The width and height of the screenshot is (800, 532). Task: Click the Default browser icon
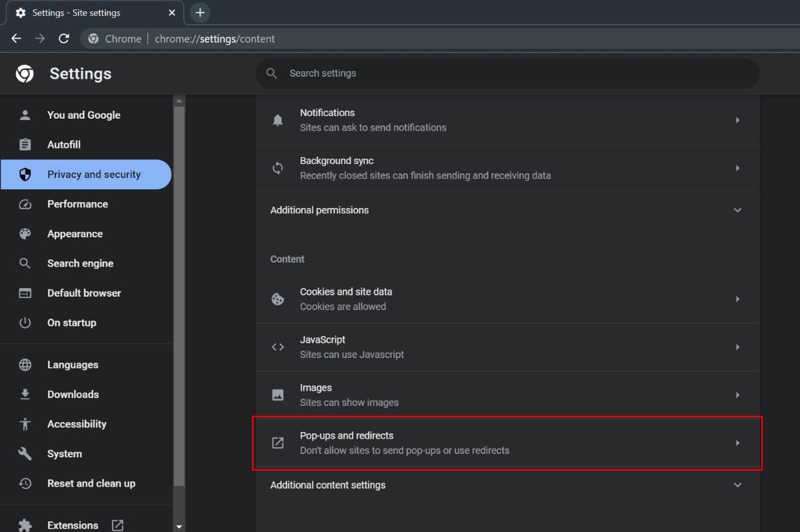coord(25,293)
